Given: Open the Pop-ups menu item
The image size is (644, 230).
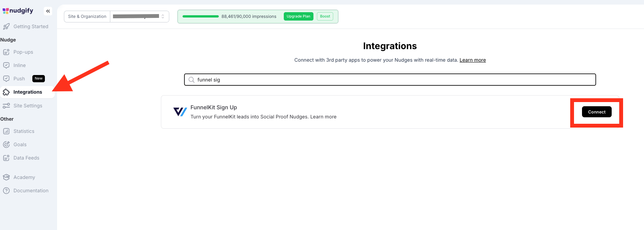Looking at the screenshot, I should (x=23, y=52).
